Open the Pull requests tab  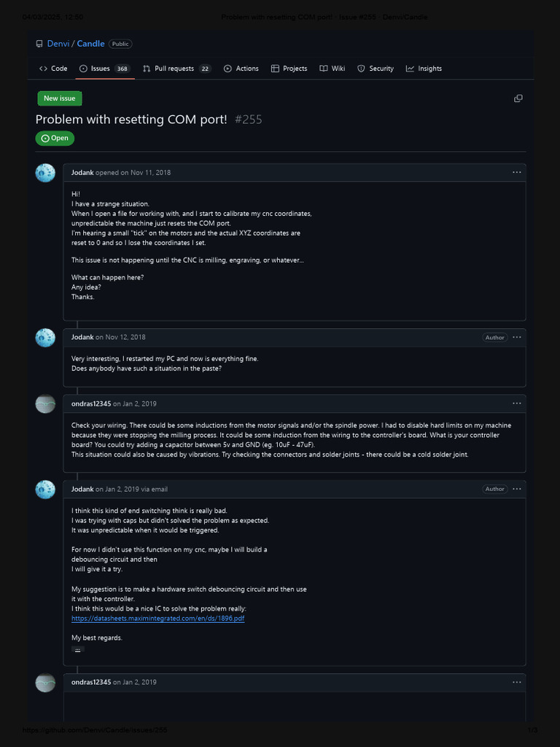(x=176, y=69)
